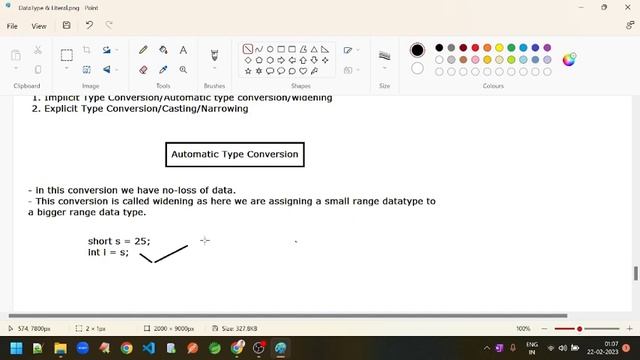Click the horizontal scrollbar
640x360 pixels.
tap(288, 316)
